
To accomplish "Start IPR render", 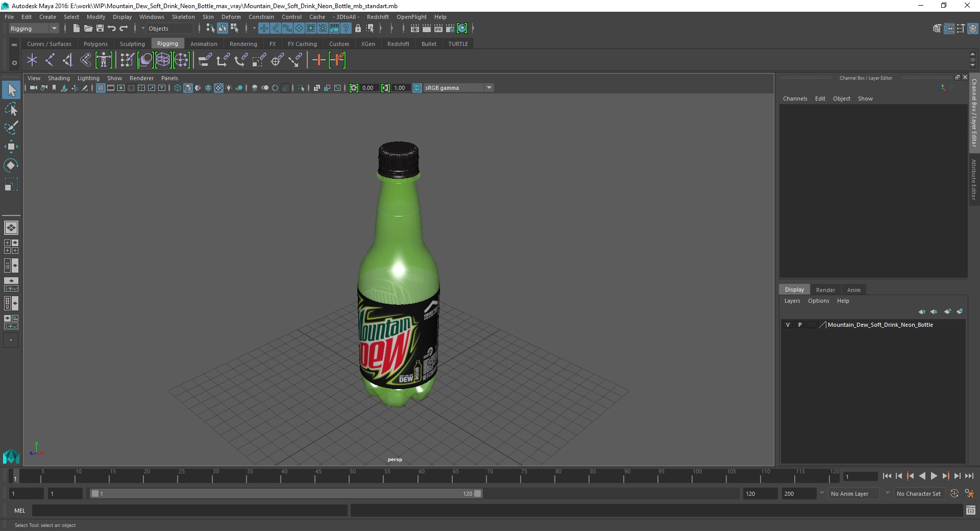I will (x=438, y=29).
